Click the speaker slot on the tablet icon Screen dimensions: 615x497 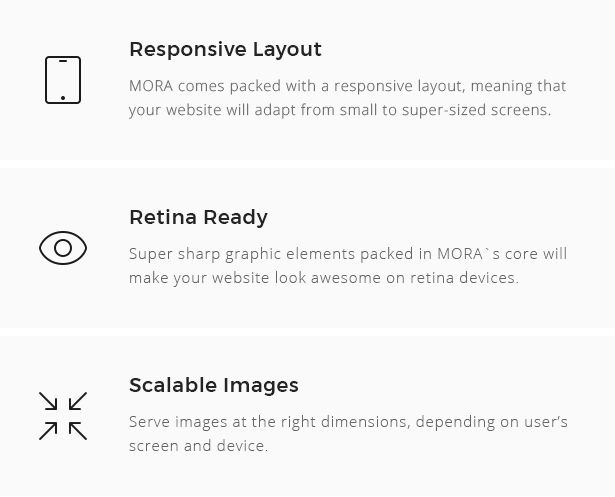coord(63,61)
